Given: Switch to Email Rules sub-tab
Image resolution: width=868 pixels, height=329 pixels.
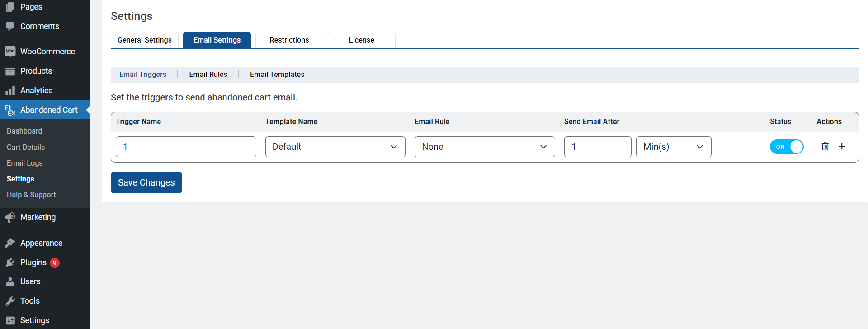Looking at the screenshot, I should click(208, 74).
